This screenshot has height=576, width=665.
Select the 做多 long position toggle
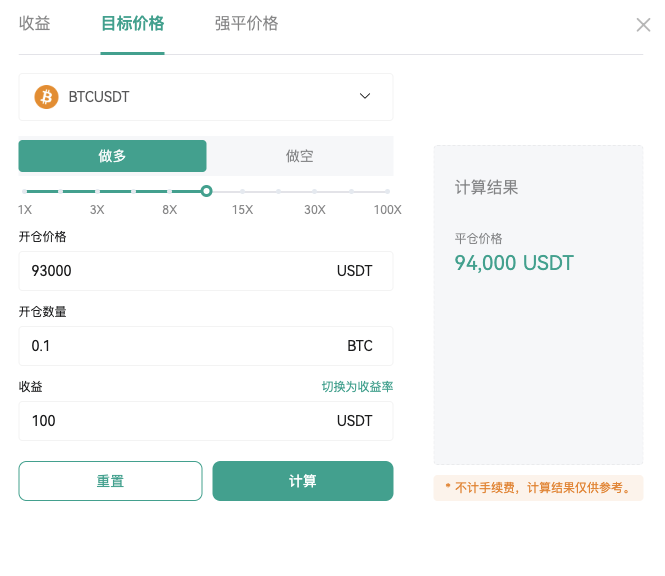(112, 156)
